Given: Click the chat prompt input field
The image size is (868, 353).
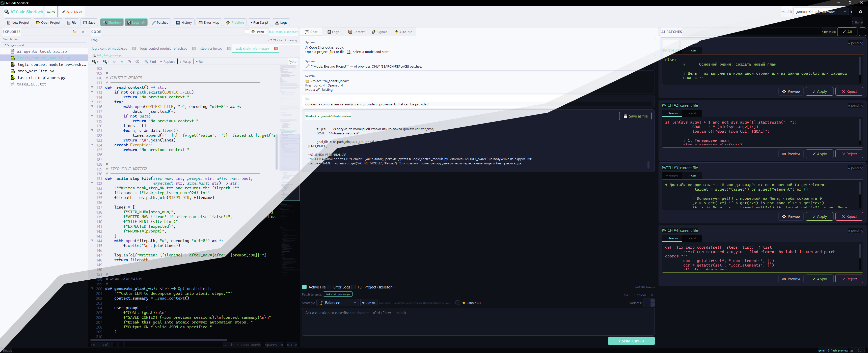Looking at the screenshot, I should click(x=478, y=321).
